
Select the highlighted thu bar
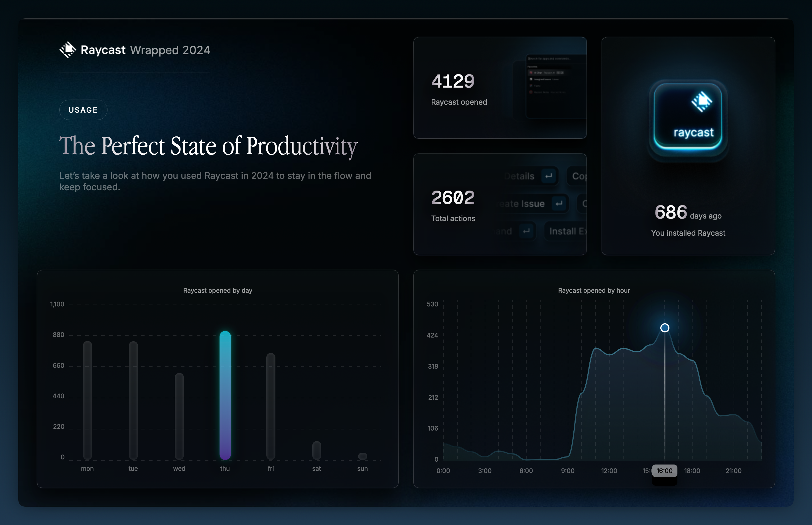(225, 395)
